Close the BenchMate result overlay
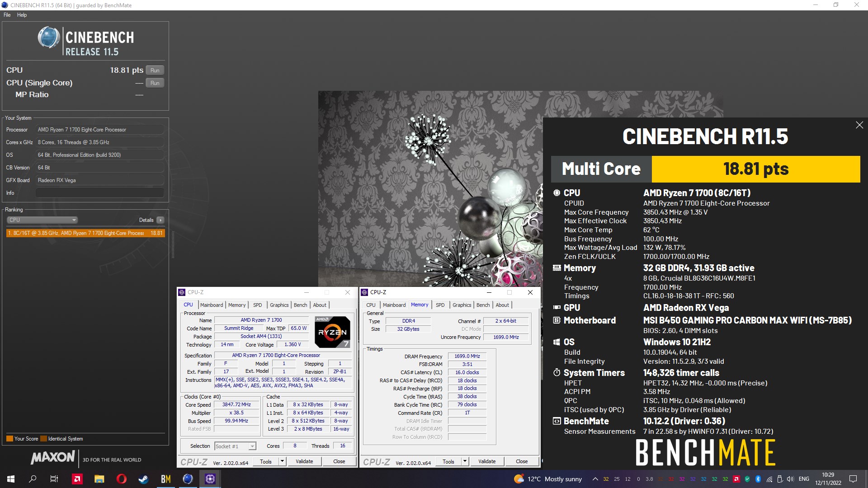Image resolution: width=868 pixels, height=488 pixels. click(x=859, y=125)
